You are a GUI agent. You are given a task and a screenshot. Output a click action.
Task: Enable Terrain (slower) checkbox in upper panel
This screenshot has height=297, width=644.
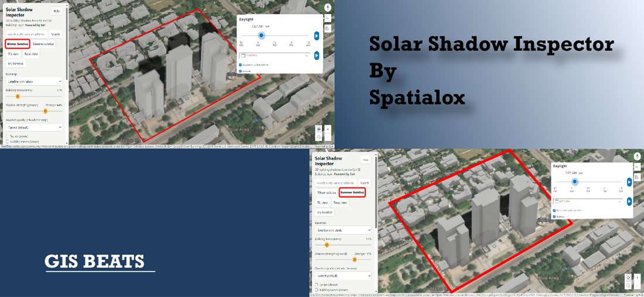(x=8, y=136)
